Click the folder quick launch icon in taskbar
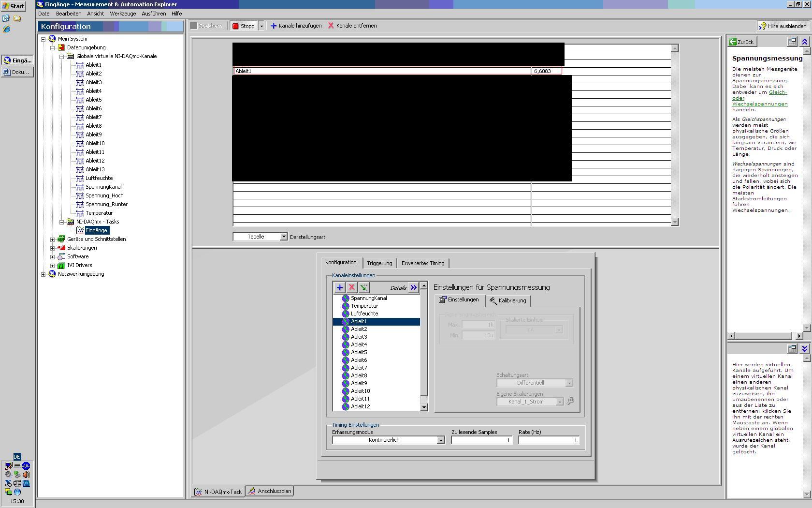The width and height of the screenshot is (812, 508). coord(17,18)
